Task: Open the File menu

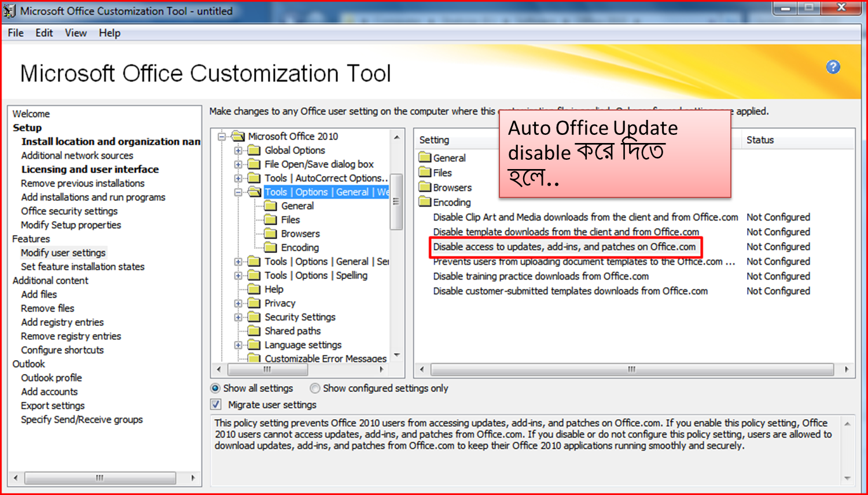Action: click(16, 33)
